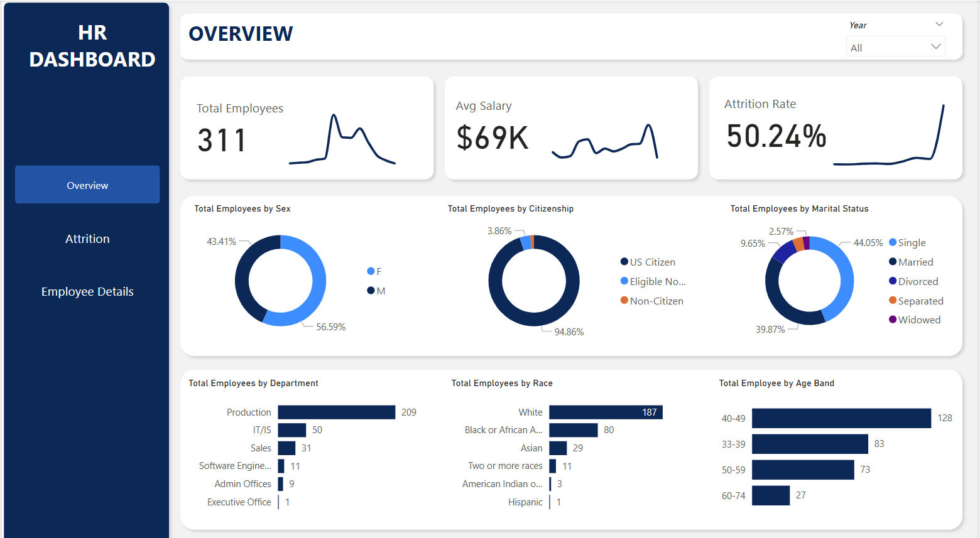Select the Production department bar
This screenshot has width=980, height=538.
point(337,412)
